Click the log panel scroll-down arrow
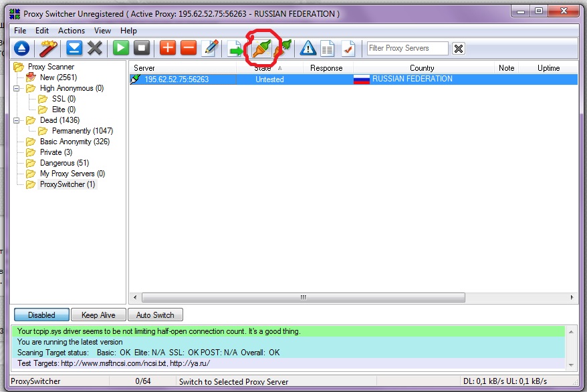Image resolution: width=587 pixels, height=392 pixels. [x=571, y=365]
